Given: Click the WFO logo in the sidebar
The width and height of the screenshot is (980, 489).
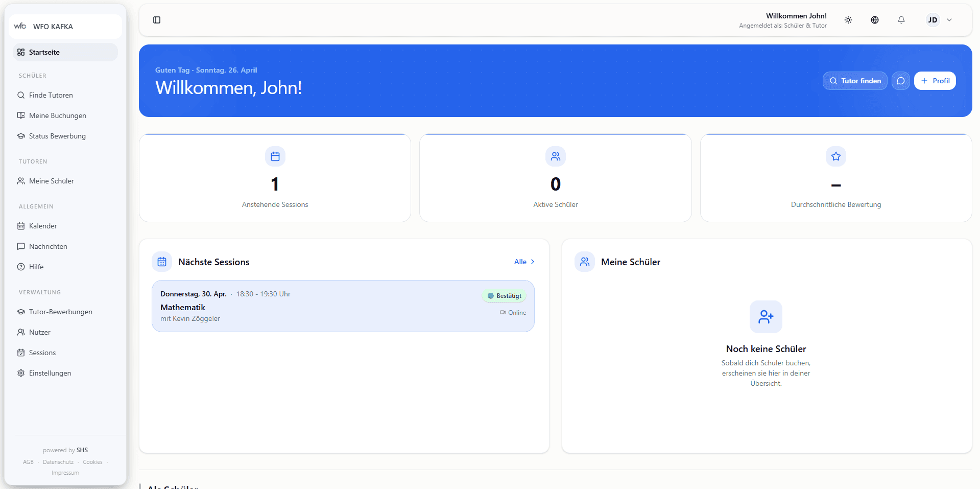Looking at the screenshot, I should 20,26.
